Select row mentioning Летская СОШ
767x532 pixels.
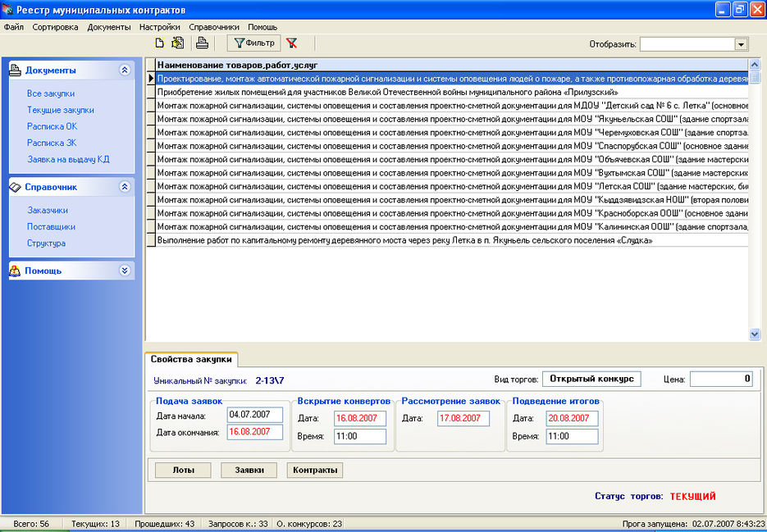[x=452, y=186]
